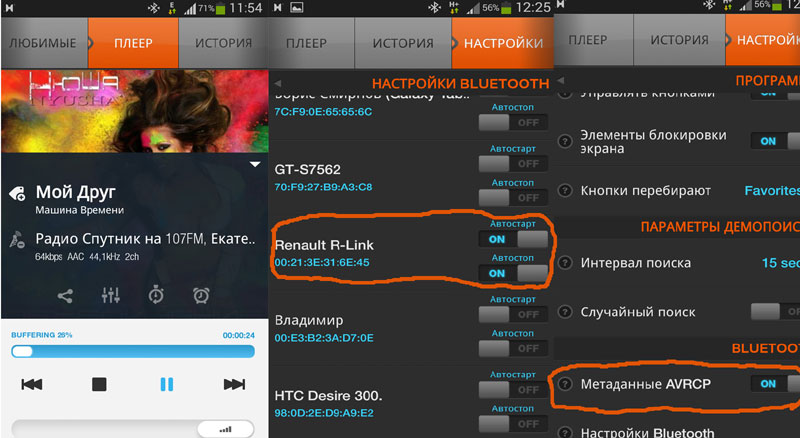Tap Bluetooth status icon on player screen
The height and width of the screenshot is (438, 800).
[153, 8]
